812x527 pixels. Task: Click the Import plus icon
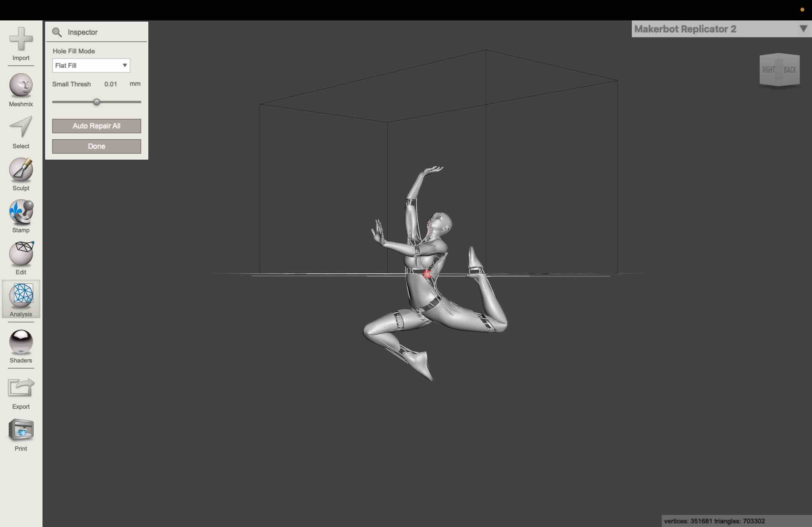[x=21, y=39]
